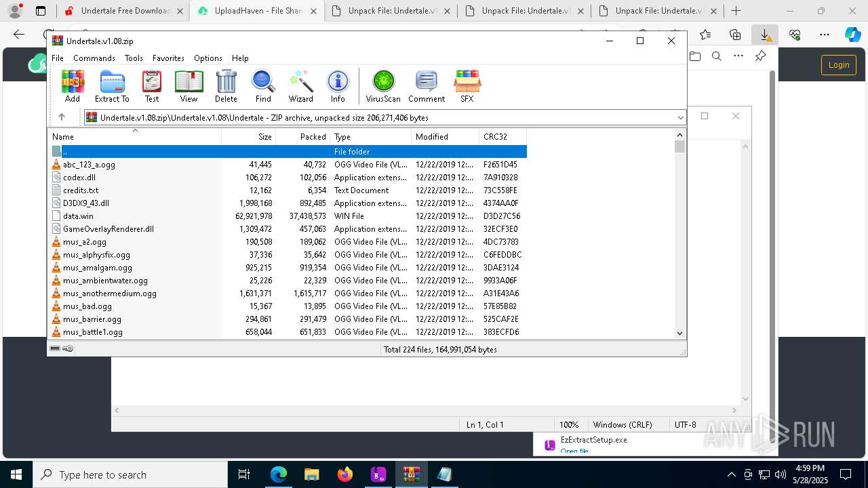Image resolution: width=868 pixels, height=488 pixels.
Task: Sort by Type column header
Action: 370,136
